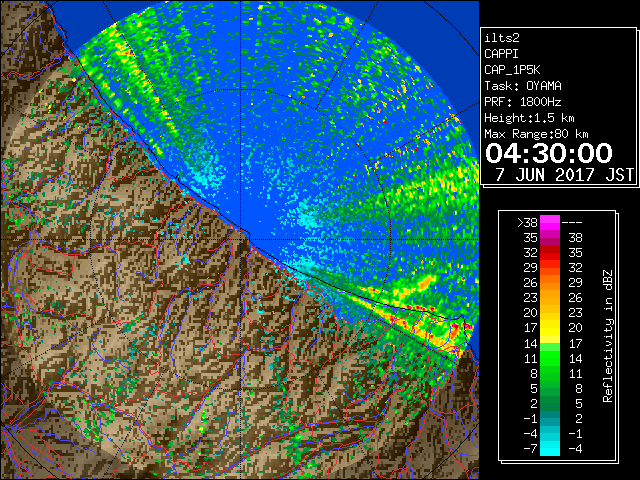Click the 'ilts2' label in info box

502,38
